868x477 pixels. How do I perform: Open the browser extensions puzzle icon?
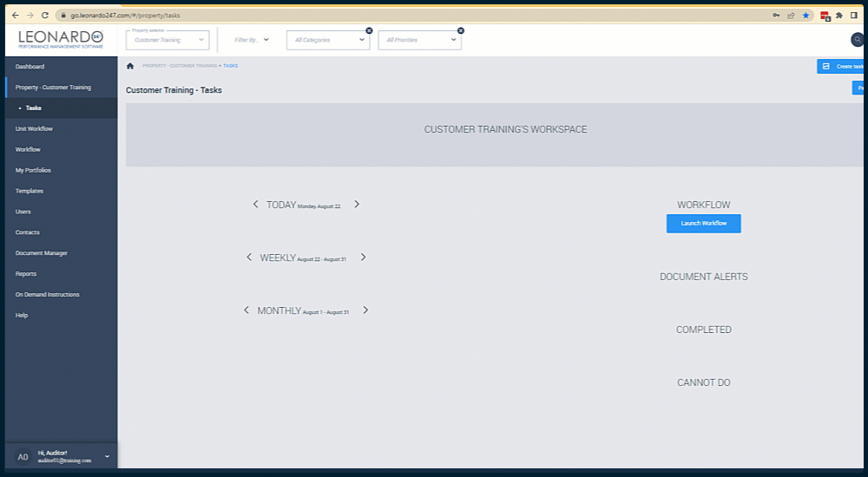[839, 16]
